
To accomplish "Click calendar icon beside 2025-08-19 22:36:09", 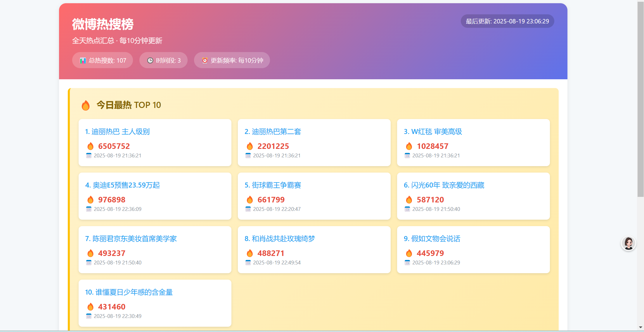I will coord(89,209).
